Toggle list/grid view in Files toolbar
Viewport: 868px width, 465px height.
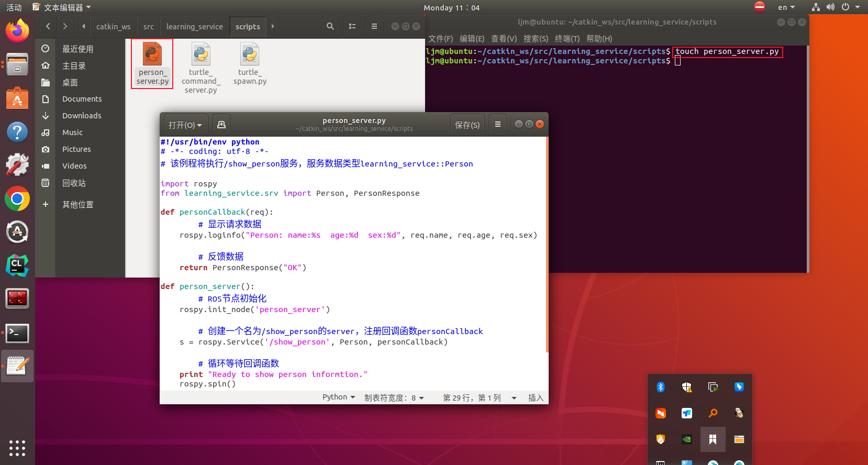(x=352, y=26)
